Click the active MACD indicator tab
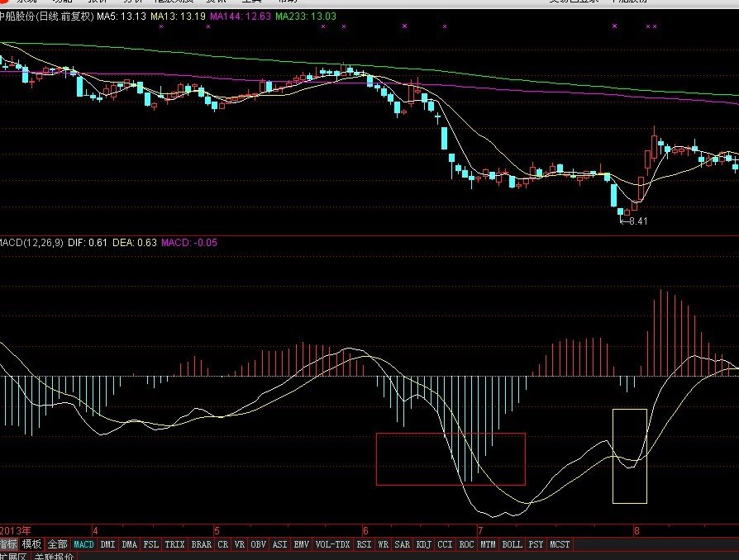The image size is (739, 560). [x=83, y=544]
